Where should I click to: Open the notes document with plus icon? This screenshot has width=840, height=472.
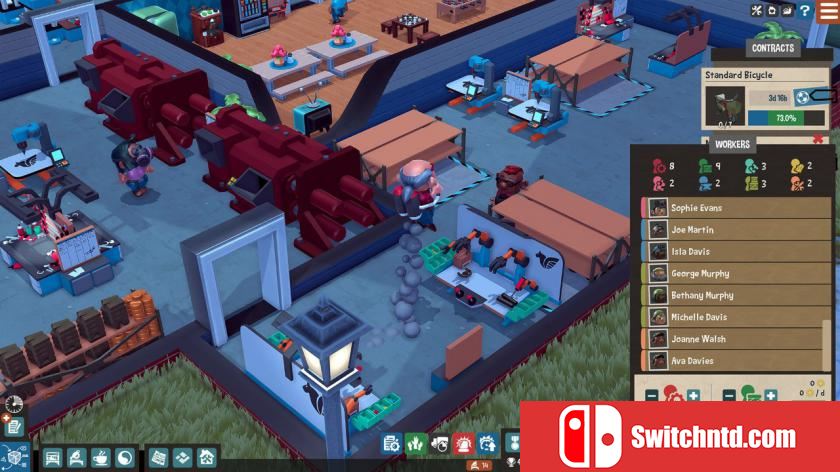[x=12, y=425]
